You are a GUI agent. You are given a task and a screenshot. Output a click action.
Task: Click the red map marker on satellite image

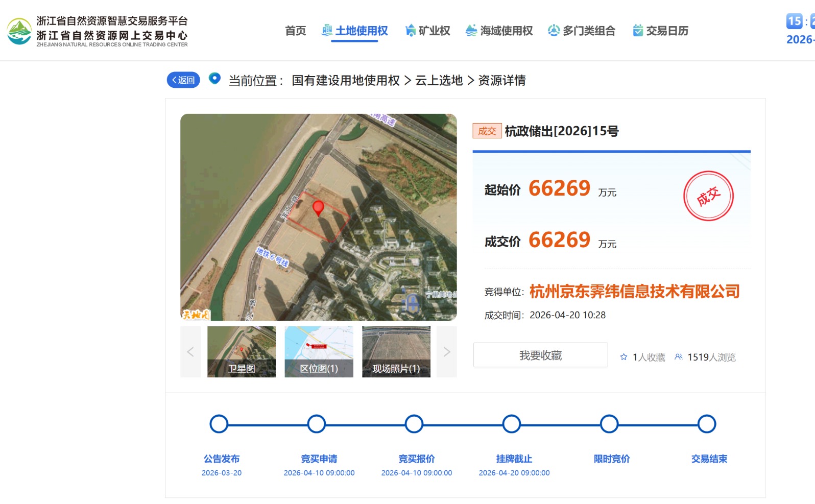click(318, 207)
